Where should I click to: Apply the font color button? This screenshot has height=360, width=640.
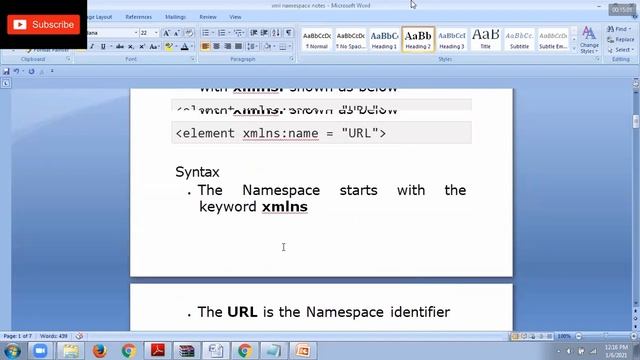(184, 47)
